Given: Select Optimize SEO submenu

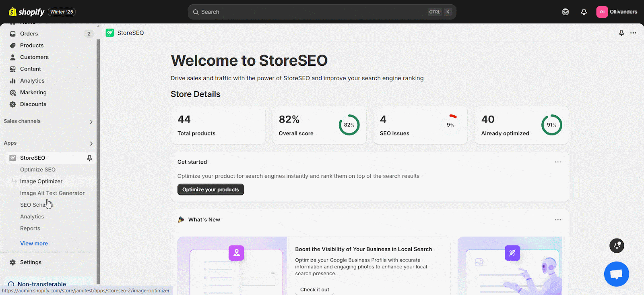Looking at the screenshot, I should [38, 170].
